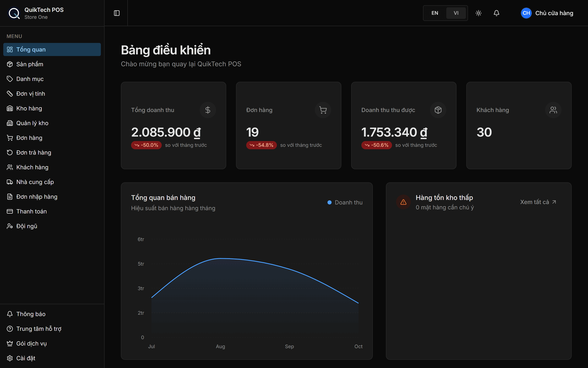The image size is (588, 368).
Task: Click the Kho hàng warehouse icon
Action: coord(10,108)
